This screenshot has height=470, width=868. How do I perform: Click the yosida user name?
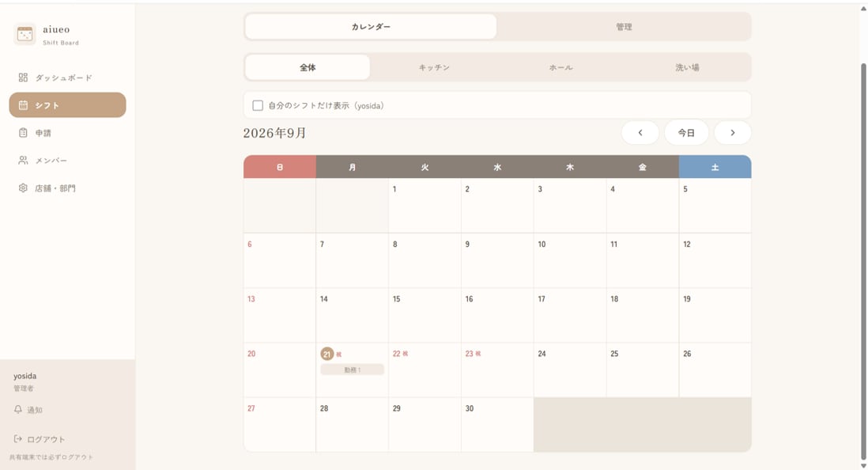tap(25, 376)
